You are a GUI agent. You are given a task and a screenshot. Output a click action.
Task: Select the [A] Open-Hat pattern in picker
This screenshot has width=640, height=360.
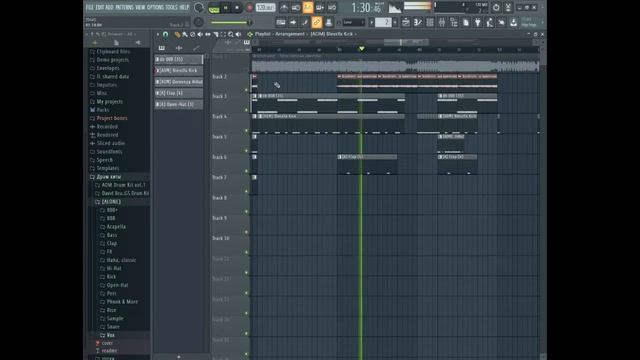(179, 104)
